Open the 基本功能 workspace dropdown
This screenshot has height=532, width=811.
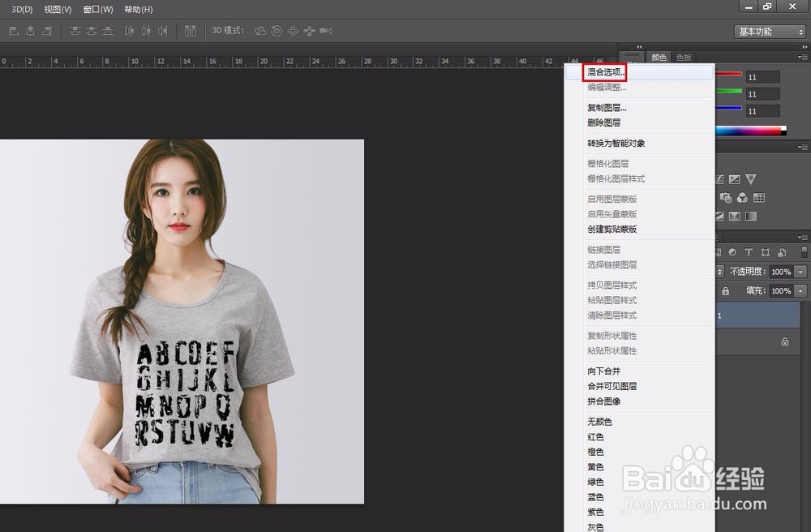tap(768, 32)
